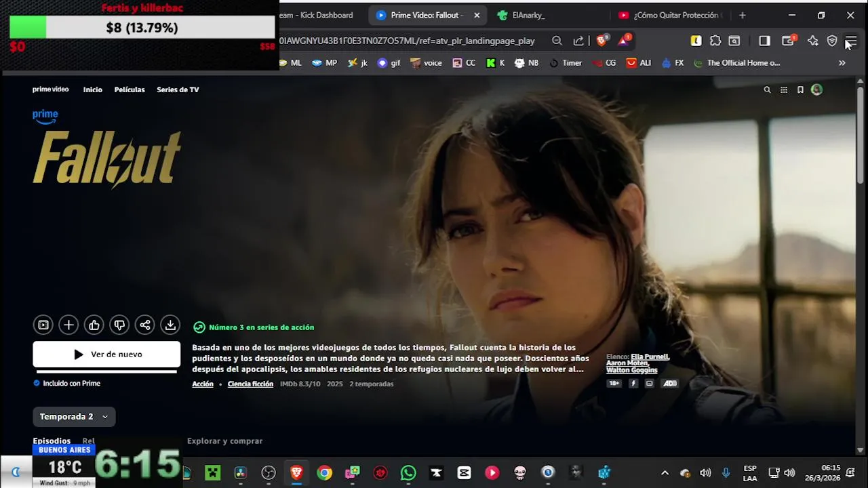The height and width of the screenshot is (488, 868).
Task: Open Prime Video apps grid icon
Action: pos(784,89)
